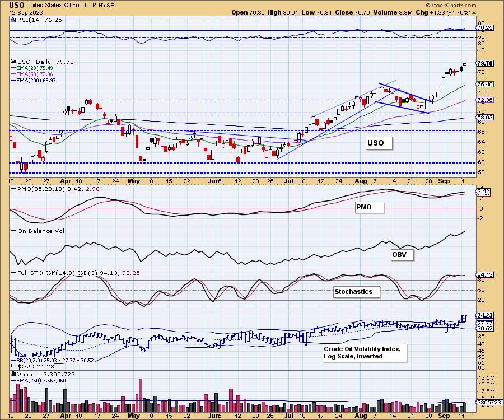
Task: Click the volume bars icon in legend
Action: 13,374
